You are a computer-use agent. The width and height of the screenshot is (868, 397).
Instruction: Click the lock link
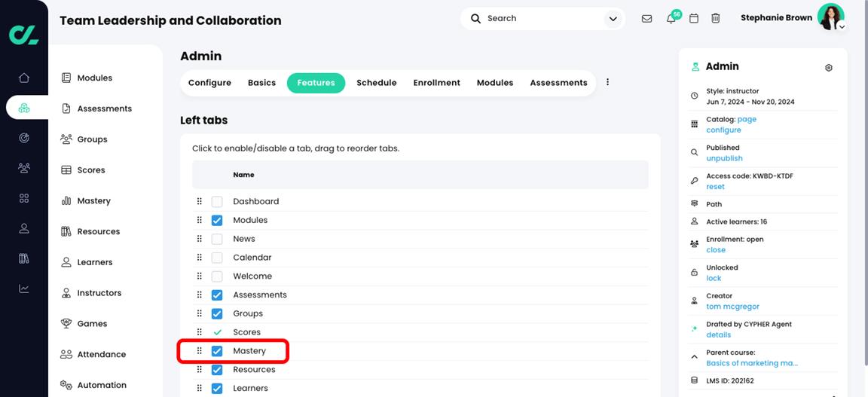coord(714,278)
